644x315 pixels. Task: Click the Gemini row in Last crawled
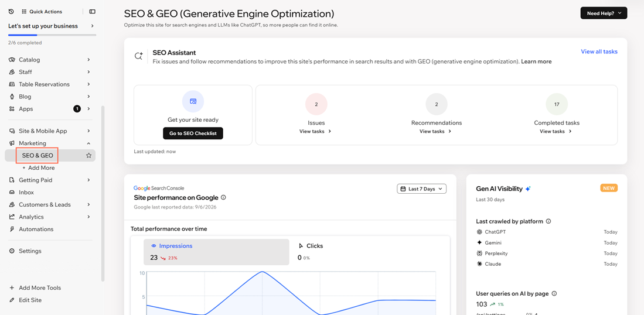pos(547,243)
